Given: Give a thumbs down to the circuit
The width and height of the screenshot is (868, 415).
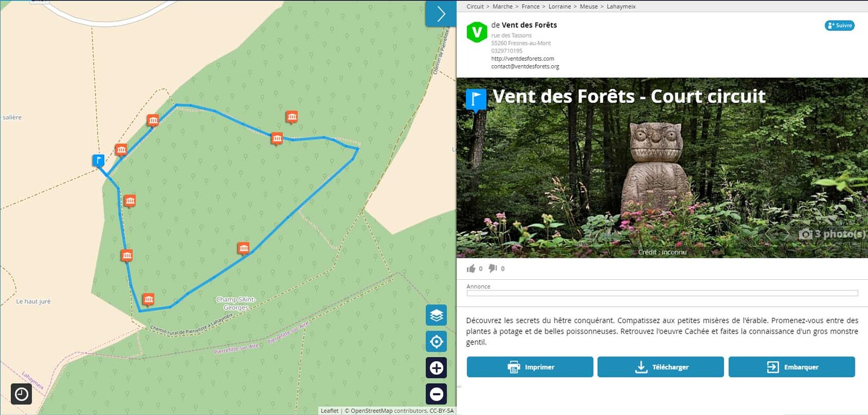Looking at the screenshot, I should (x=493, y=268).
